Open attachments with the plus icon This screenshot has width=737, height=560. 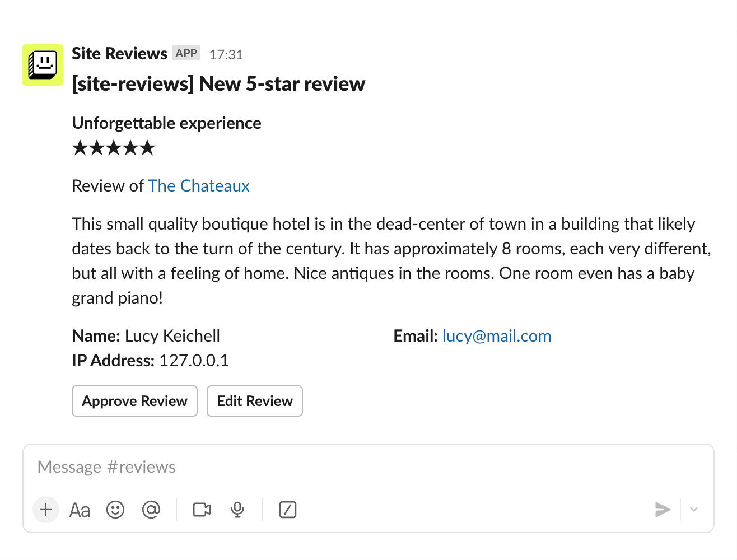[x=46, y=510]
